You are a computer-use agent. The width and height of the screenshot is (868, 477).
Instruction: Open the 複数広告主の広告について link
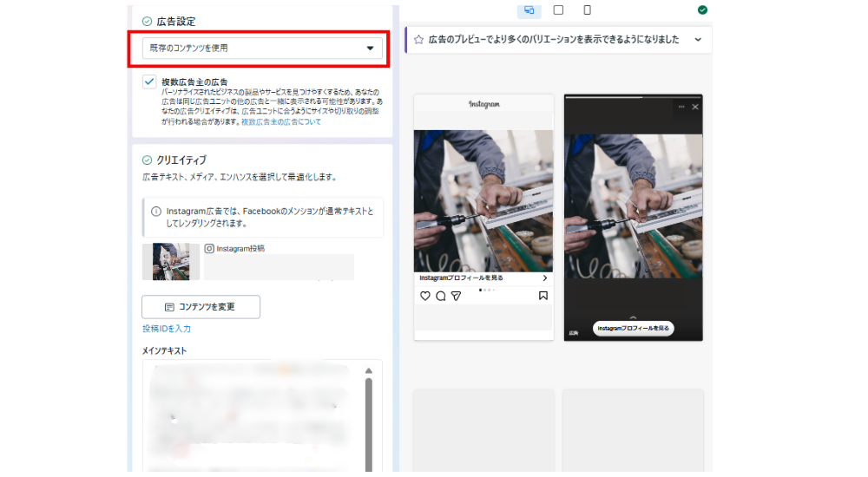(x=280, y=121)
